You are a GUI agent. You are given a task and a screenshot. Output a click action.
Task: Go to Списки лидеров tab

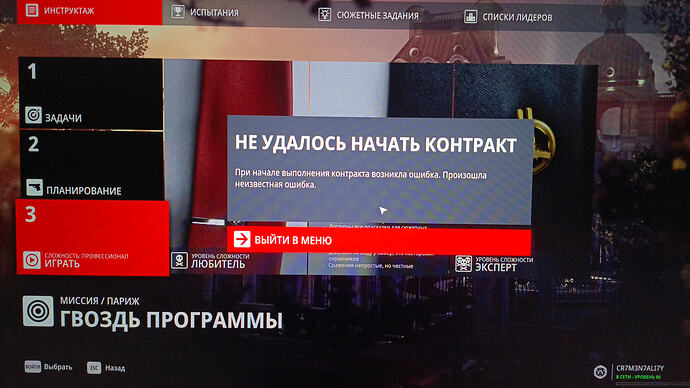pos(508,17)
